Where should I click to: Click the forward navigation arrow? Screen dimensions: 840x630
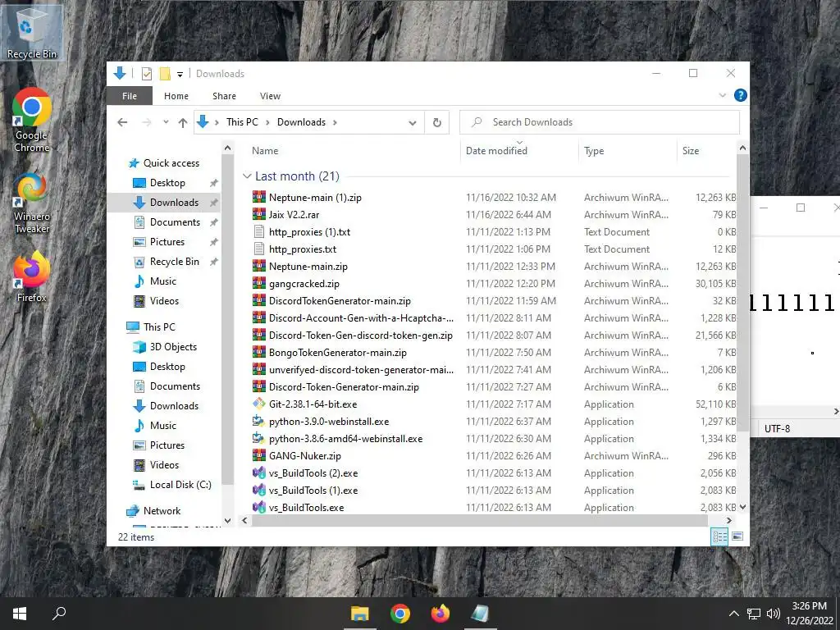146,122
